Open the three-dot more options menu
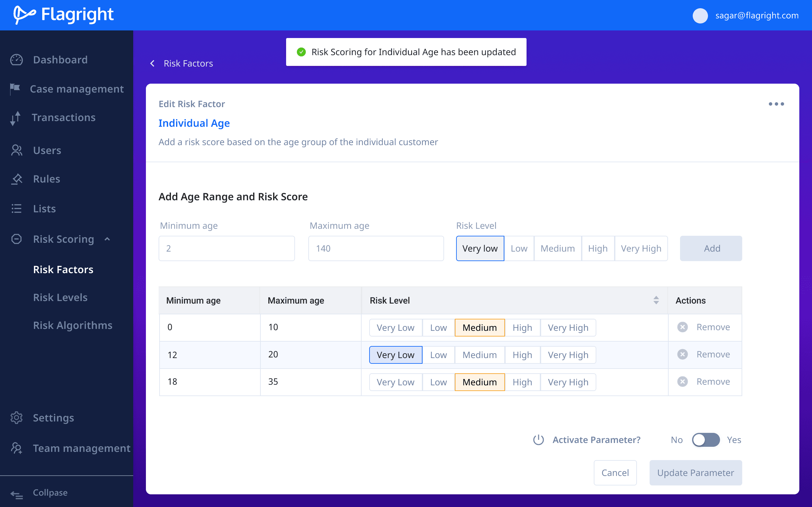The image size is (812, 507). [776, 104]
